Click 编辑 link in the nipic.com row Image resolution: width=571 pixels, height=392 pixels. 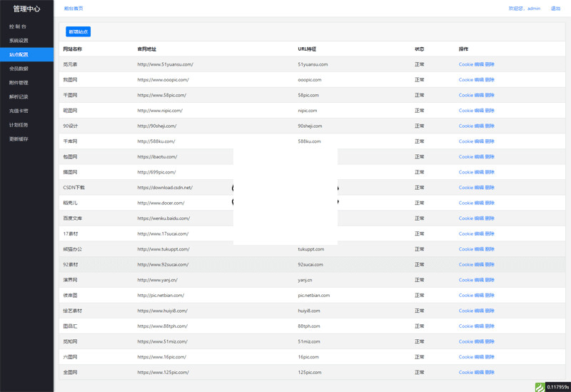479,111
